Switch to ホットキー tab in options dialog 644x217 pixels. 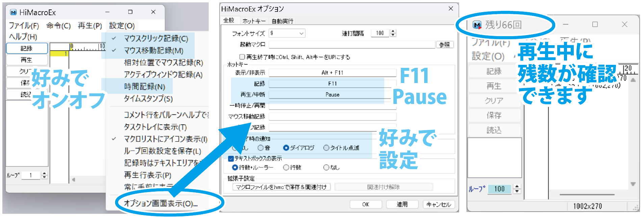click(254, 21)
